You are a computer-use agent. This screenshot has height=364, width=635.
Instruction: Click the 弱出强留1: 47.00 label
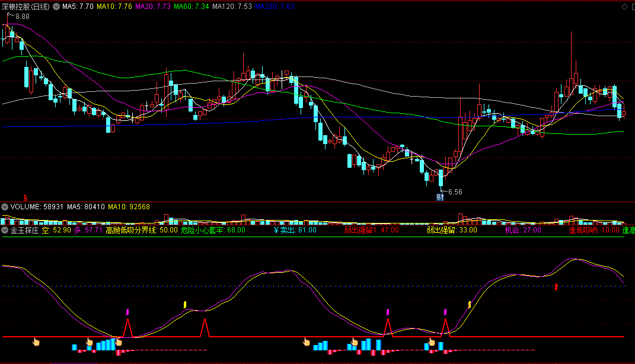[x=371, y=230]
